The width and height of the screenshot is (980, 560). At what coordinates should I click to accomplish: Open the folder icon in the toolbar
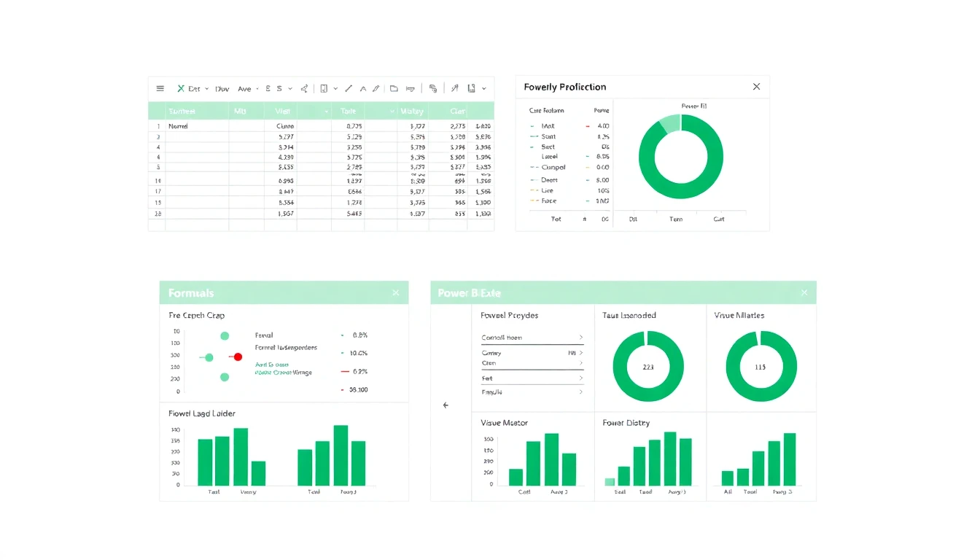pyautogui.click(x=394, y=88)
